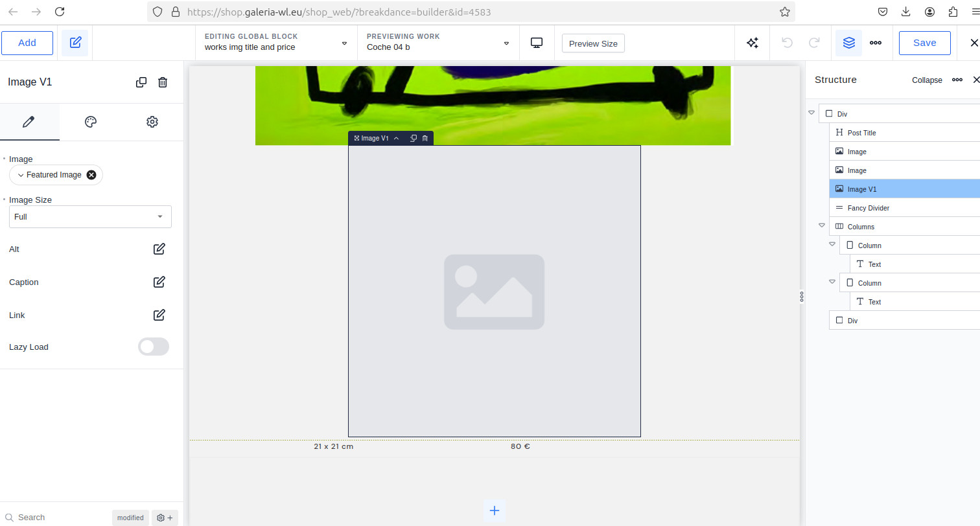Select the Columns row in Structure tree
980x526 pixels.
[x=905, y=227]
